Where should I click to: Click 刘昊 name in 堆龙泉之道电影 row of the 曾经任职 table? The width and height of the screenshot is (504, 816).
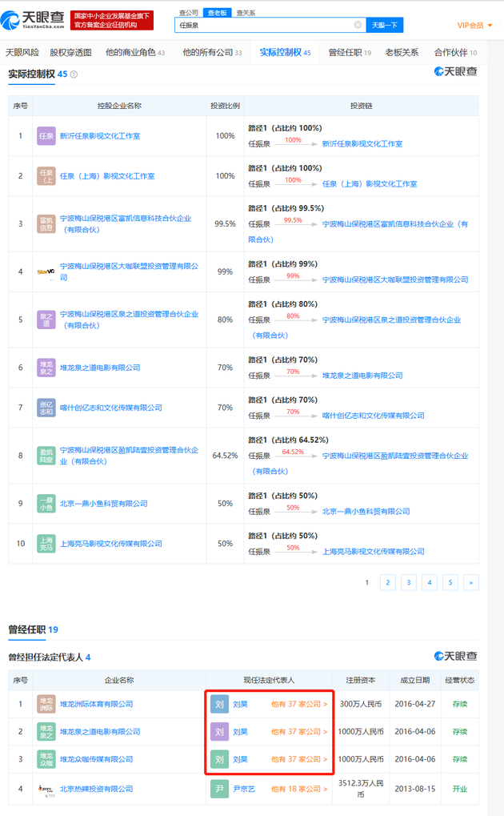tap(240, 732)
